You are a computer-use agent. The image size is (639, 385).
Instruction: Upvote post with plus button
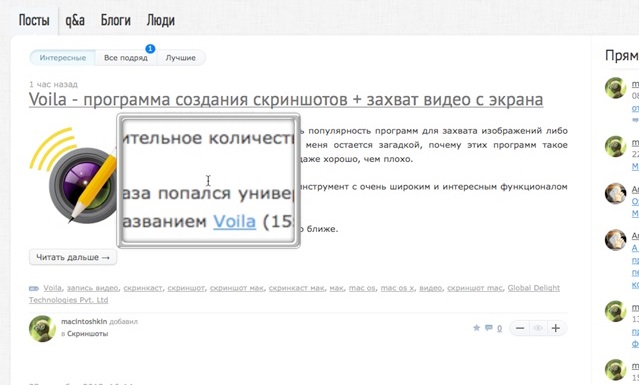pos(556,328)
